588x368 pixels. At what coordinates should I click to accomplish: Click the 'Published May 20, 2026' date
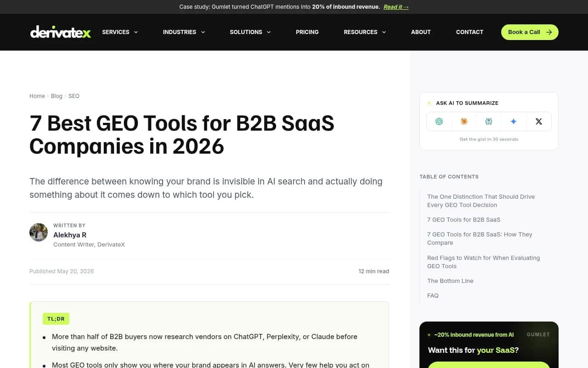[62, 271]
